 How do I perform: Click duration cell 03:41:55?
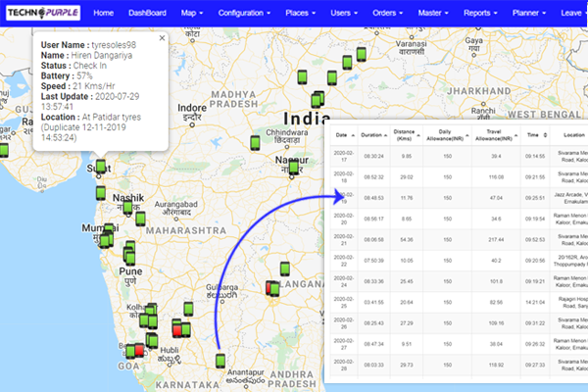tap(374, 302)
